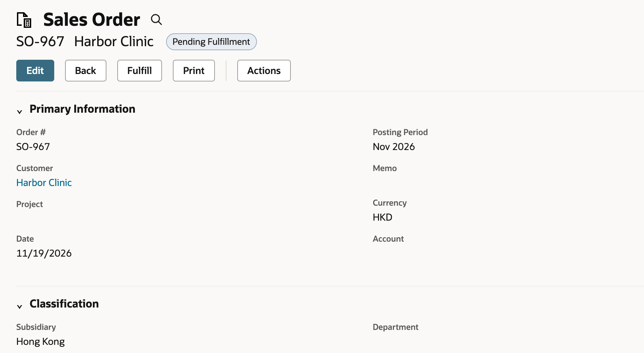The width and height of the screenshot is (644, 353).
Task: Open the Harbor Clinic customer link
Action: 44,183
